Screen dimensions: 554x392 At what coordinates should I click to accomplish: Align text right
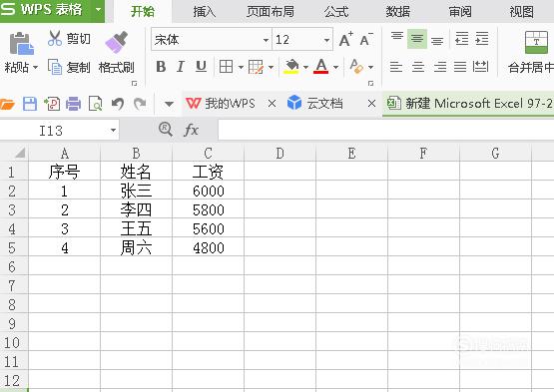coord(440,67)
